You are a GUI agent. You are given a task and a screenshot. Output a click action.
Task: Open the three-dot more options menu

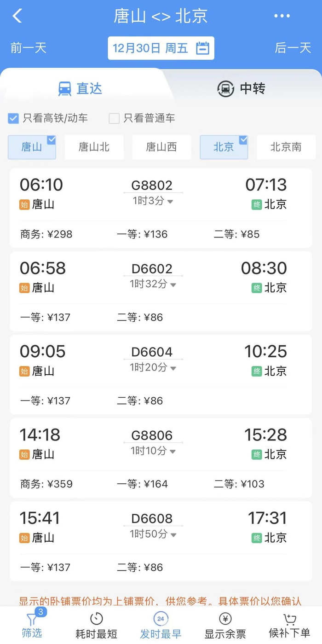tap(282, 16)
